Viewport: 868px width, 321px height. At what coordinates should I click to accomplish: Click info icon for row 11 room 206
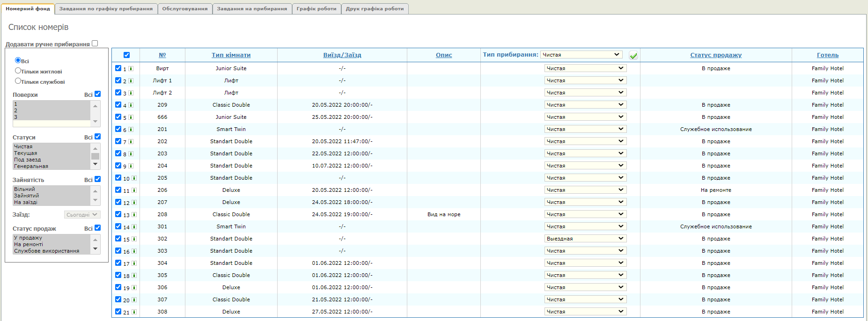[x=134, y=190]
